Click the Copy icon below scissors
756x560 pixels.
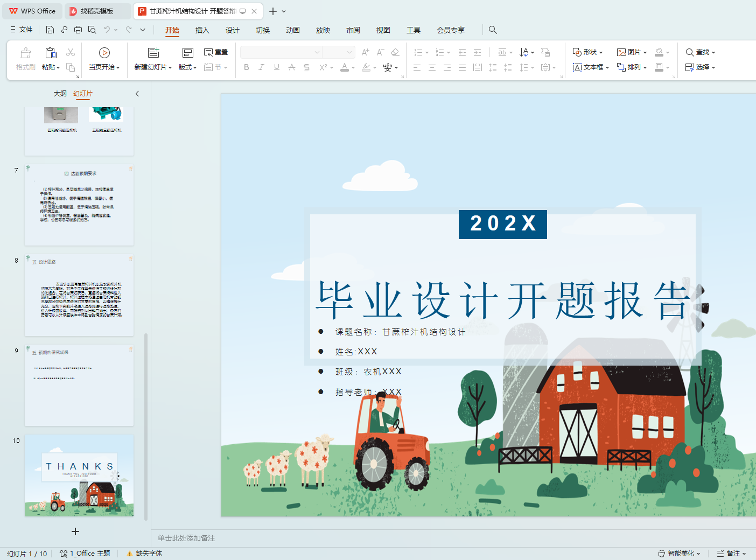coord(71,67)
